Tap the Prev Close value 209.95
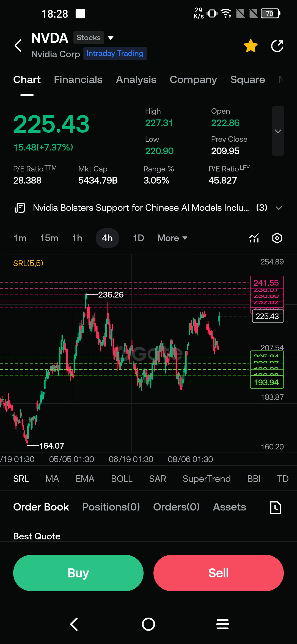297x644 pixels. (225, 151)
